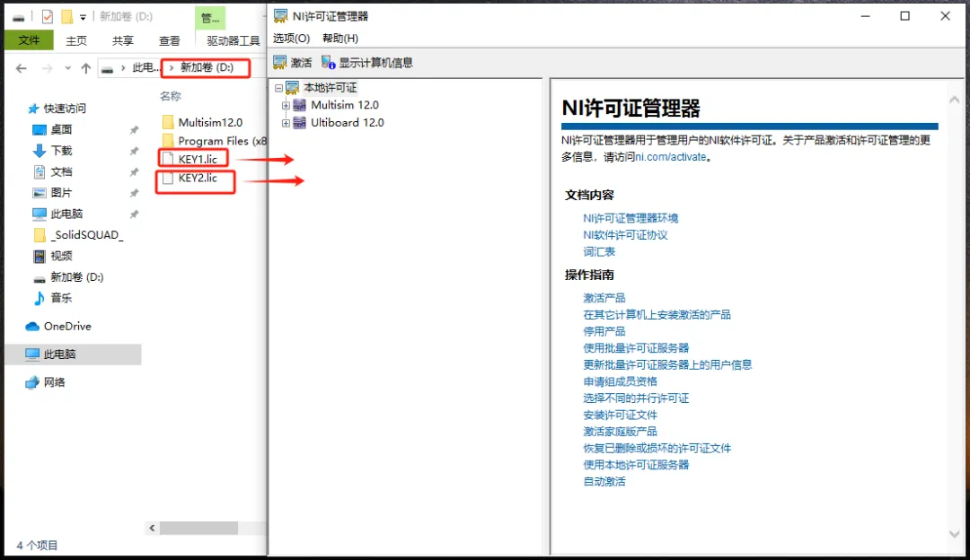Select KEY1.lic file icon in Explorer

(x=168, y=160)
